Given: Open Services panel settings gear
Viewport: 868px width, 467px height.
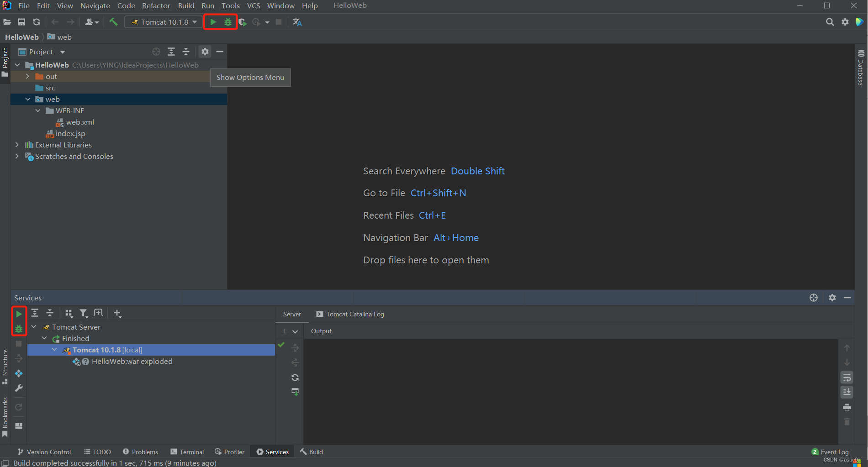Looking at the screenshot, I should (x=832, y=298).
